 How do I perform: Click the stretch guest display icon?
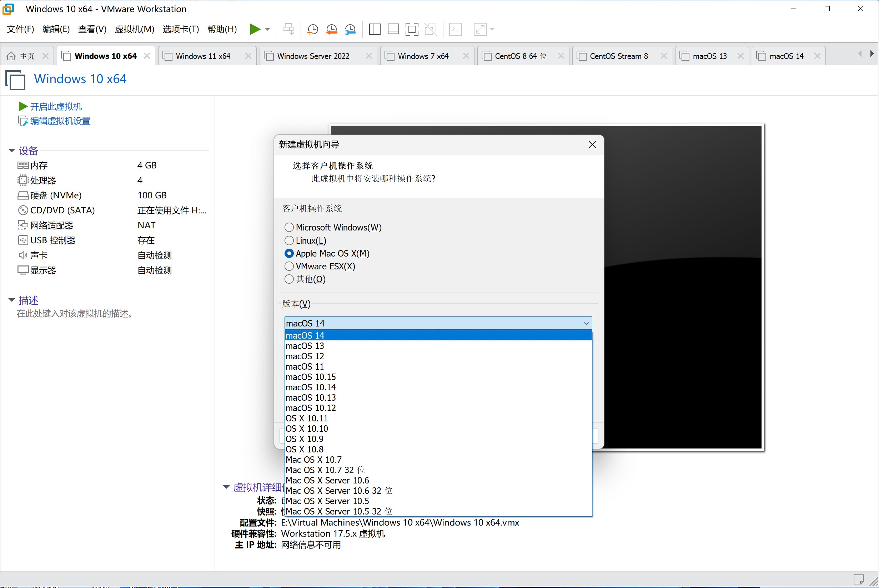480,29
